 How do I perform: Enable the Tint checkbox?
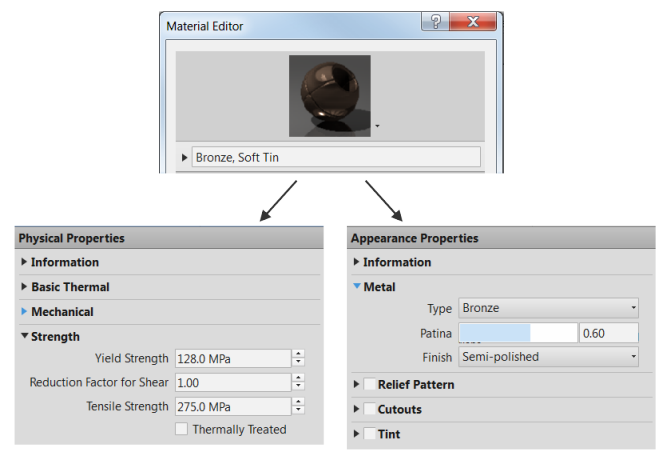pos(369,433)
